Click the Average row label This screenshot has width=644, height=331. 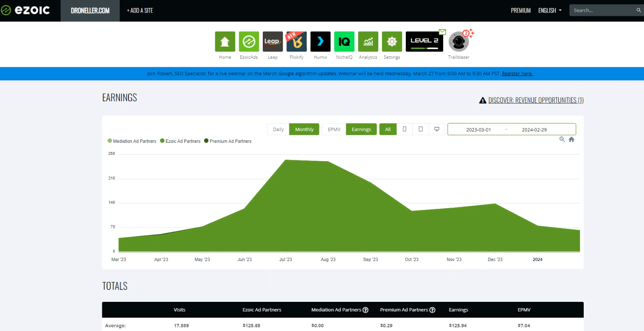pyautogui.click(x=115, y=326)
